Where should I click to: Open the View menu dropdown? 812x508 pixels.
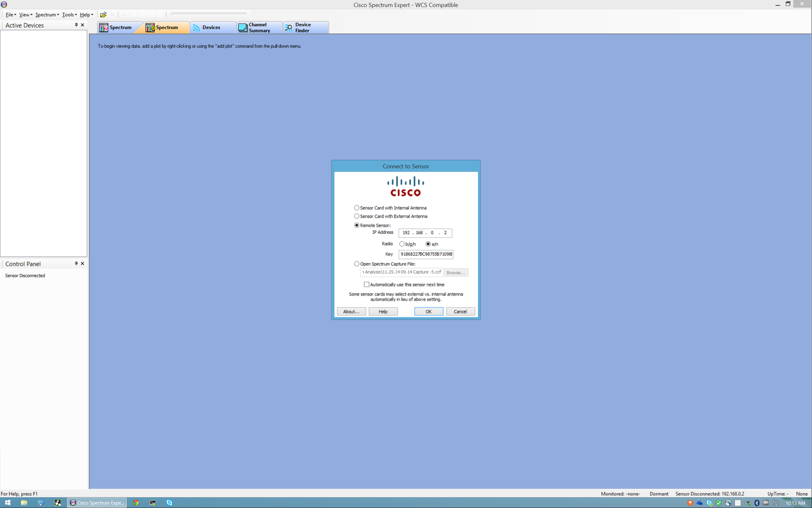pyautogui.click(x=25, y=15)
